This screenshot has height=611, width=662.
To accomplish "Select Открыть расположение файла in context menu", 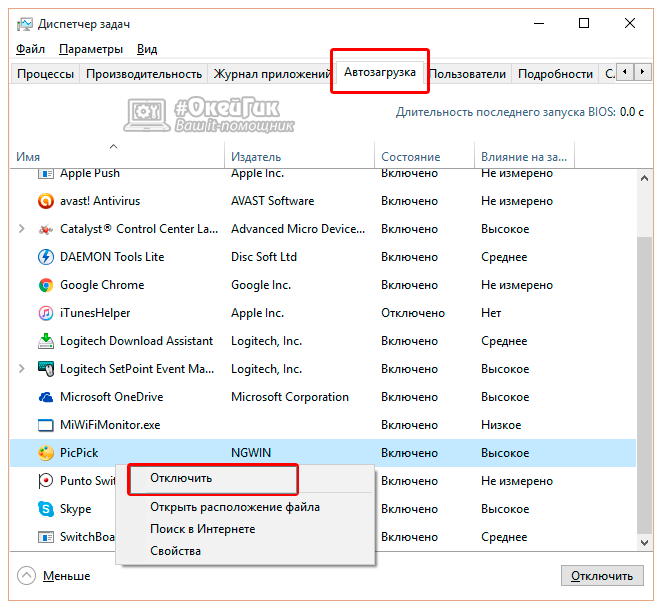I will point(235,507).
